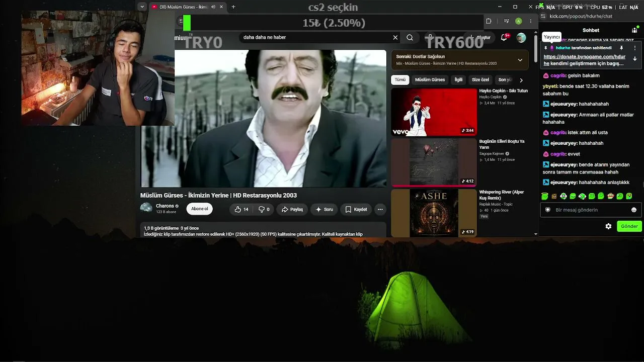644x362 pixels.
Task: Open the tab search dropdown arrow
Action: 142,7
